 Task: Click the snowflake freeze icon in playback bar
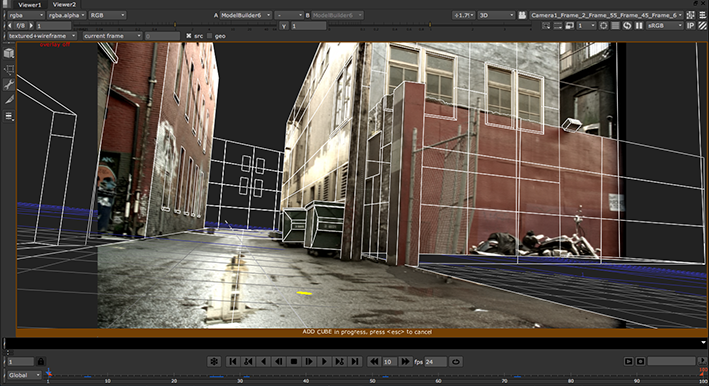(214, 362)
